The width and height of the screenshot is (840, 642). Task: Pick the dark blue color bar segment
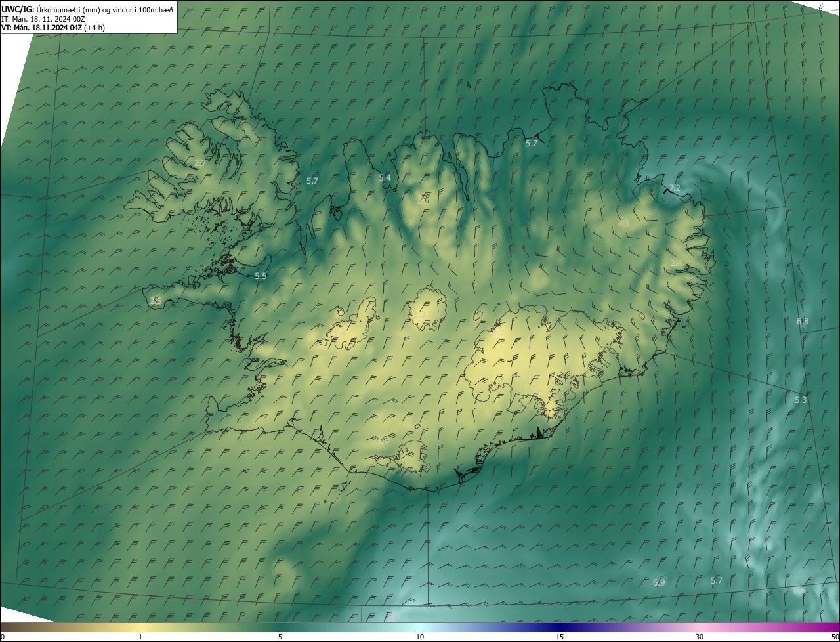[x=558, y=627]
